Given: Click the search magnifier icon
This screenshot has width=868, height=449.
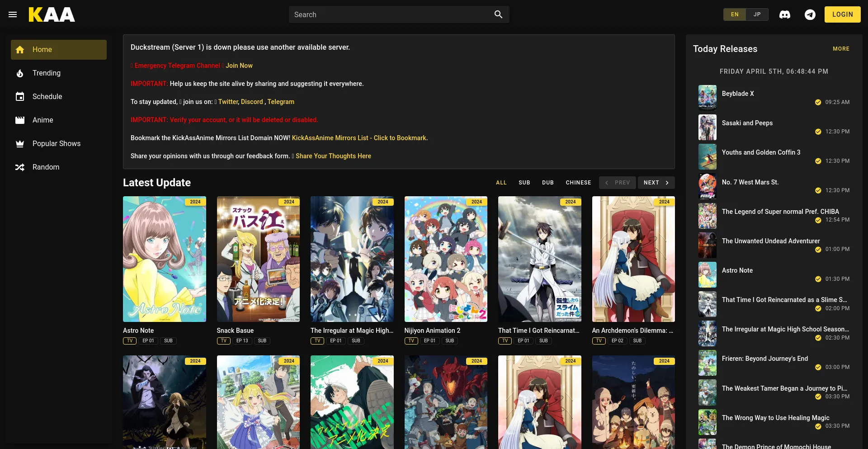Looking at the screenshot, I should point(498,14).
